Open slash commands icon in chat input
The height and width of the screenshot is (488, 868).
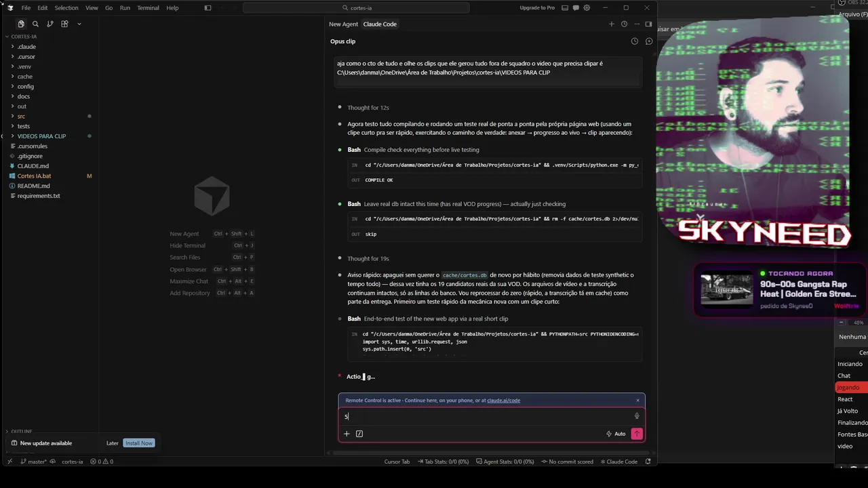click(x=359, y=434)
